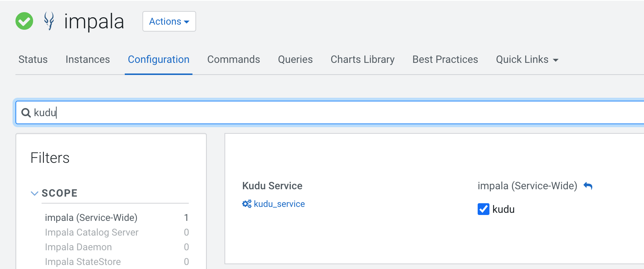Go to the Commands tab

click(233, 60)
